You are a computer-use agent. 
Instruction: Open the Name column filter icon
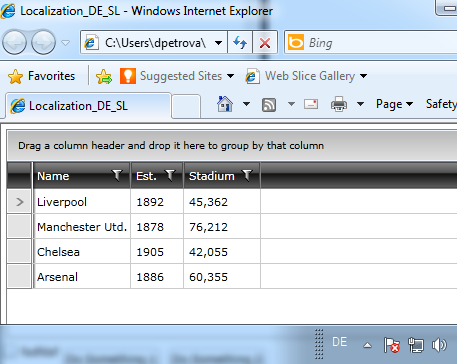117,175
